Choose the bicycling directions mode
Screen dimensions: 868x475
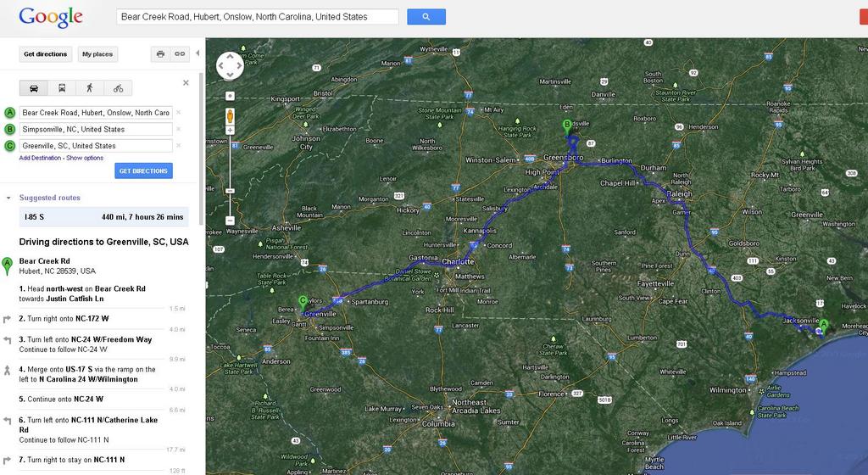point(118,88)
